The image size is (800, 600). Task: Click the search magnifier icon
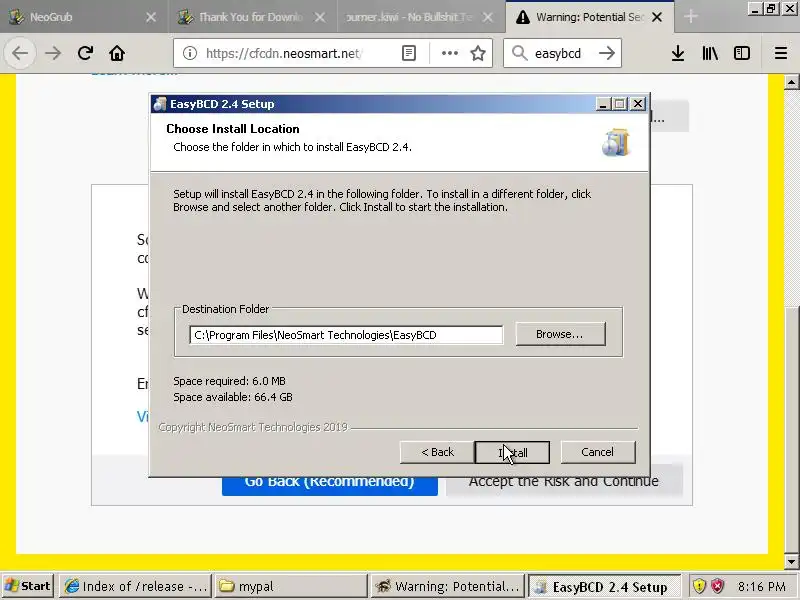pos(519,53)
